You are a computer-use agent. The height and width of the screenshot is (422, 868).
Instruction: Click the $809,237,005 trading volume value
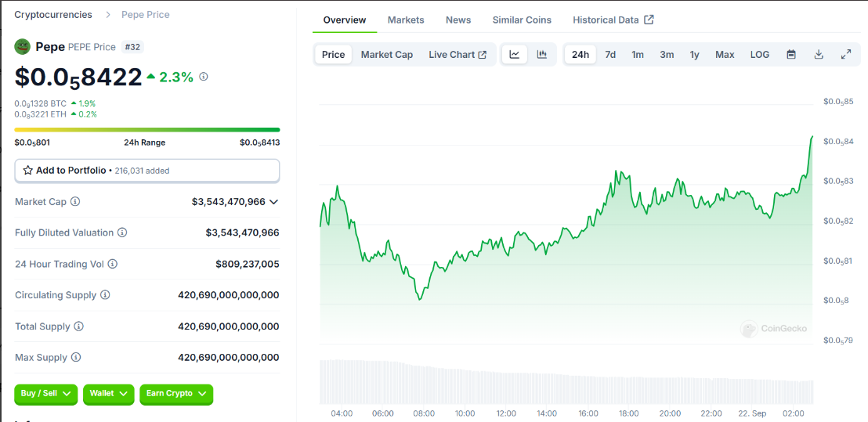tap(247, 265)
